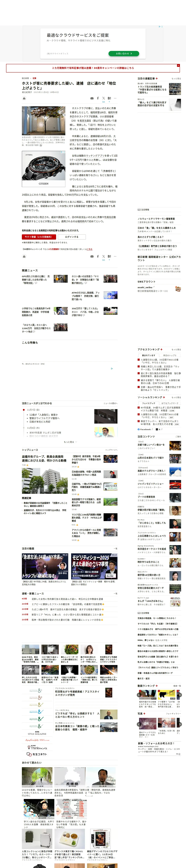Viewport: 186px width, 868px height.
Task: Select the はてなブックマーク tab
Action: (170, 403)
